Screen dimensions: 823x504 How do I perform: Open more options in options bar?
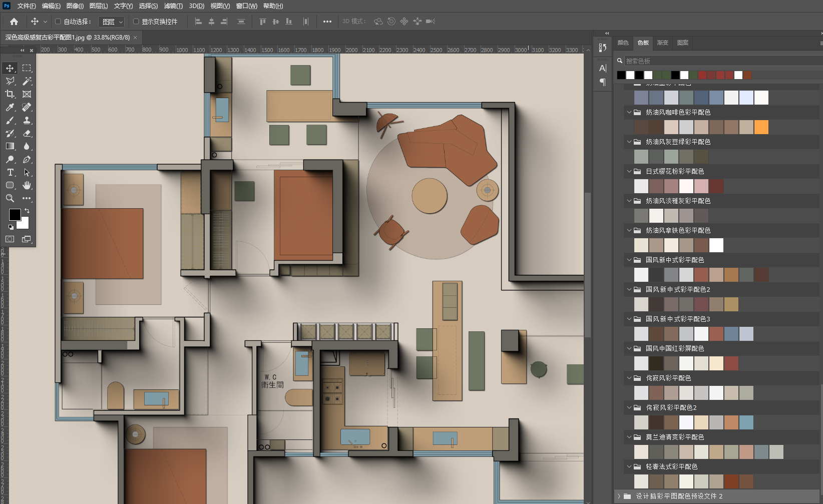tap(327, 22)
